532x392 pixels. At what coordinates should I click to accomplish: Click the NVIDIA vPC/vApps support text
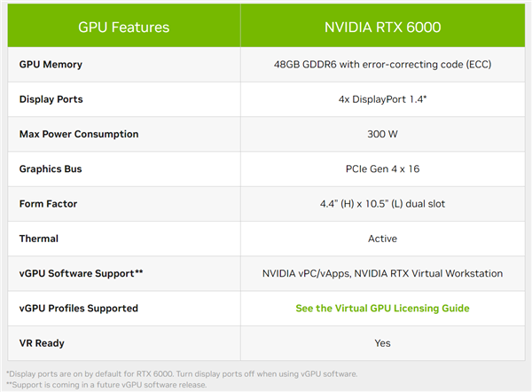tap(382, 273)
